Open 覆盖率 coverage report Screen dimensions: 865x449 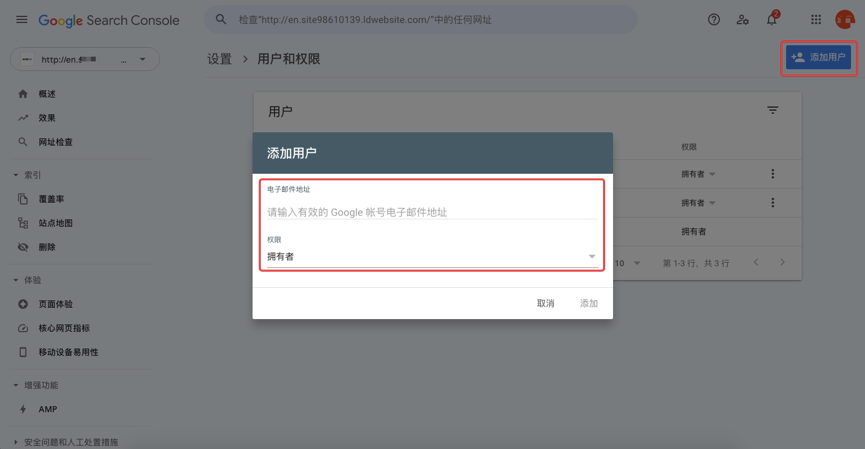[51, 199]
